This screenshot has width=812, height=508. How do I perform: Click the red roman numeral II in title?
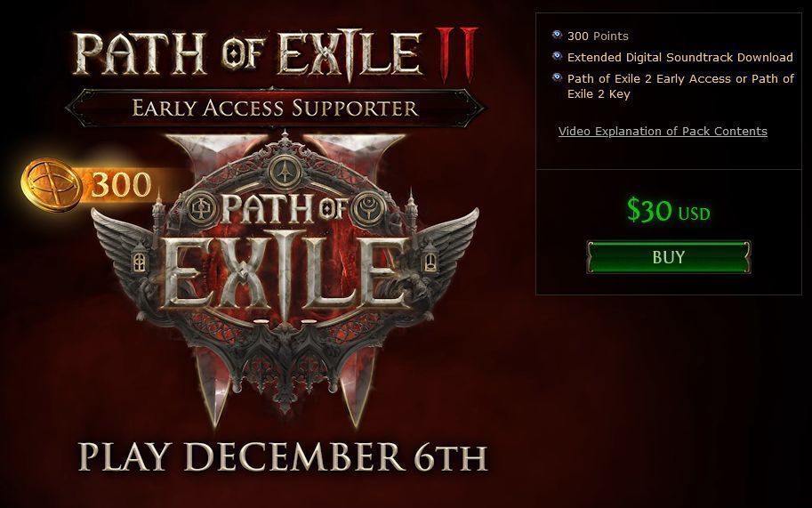455,54
